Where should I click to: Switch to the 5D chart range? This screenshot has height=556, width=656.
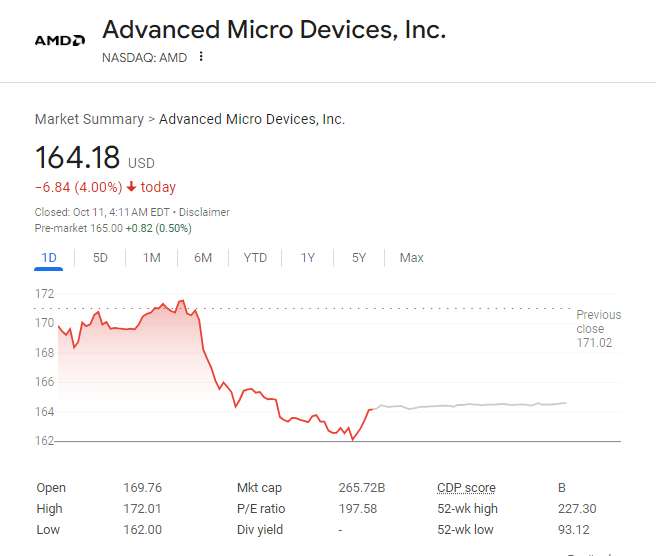pyautogui.click(x=100, y=258)
